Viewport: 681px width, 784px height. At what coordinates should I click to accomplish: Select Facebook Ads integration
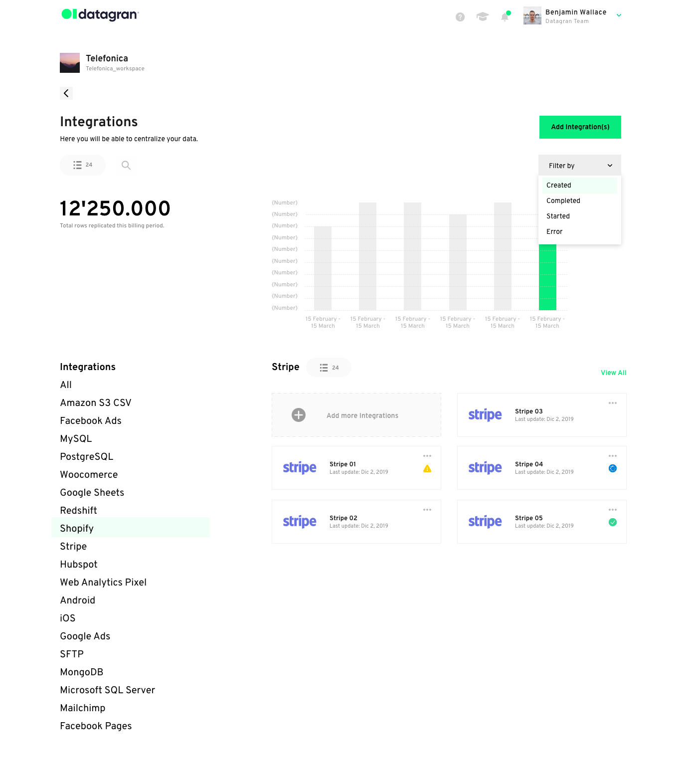(x=91, y=421)
